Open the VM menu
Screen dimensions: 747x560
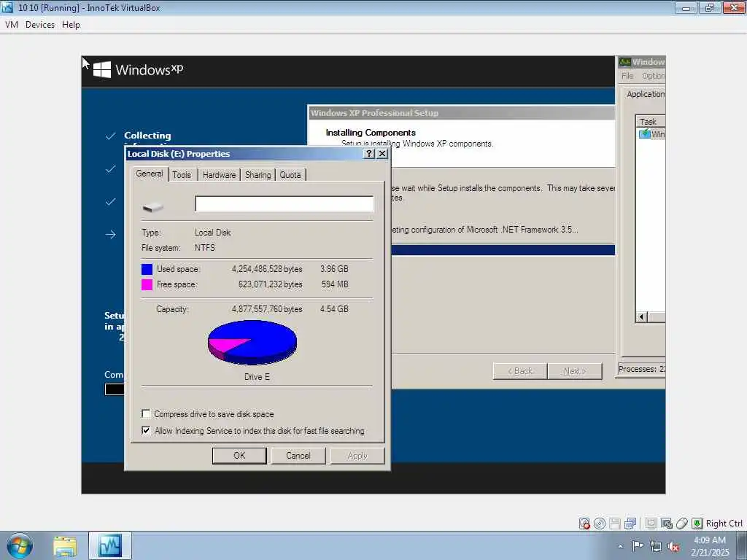click(x=12, y=25)
